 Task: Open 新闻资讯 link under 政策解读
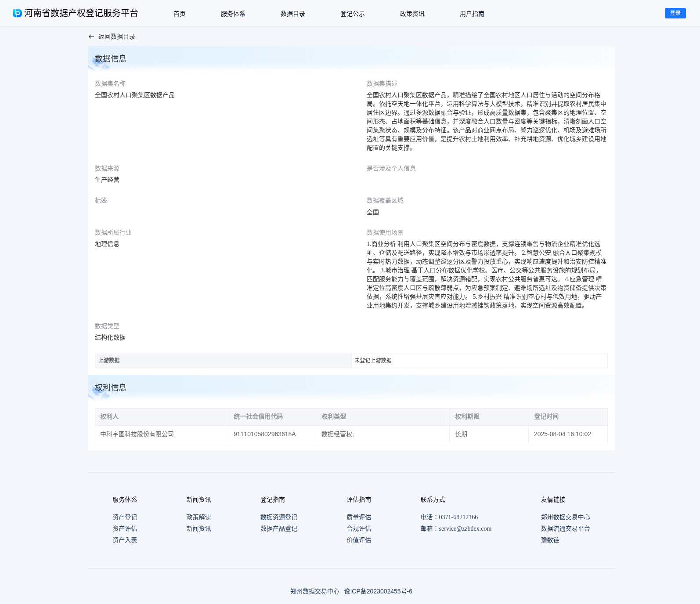(x=198, y=528)
